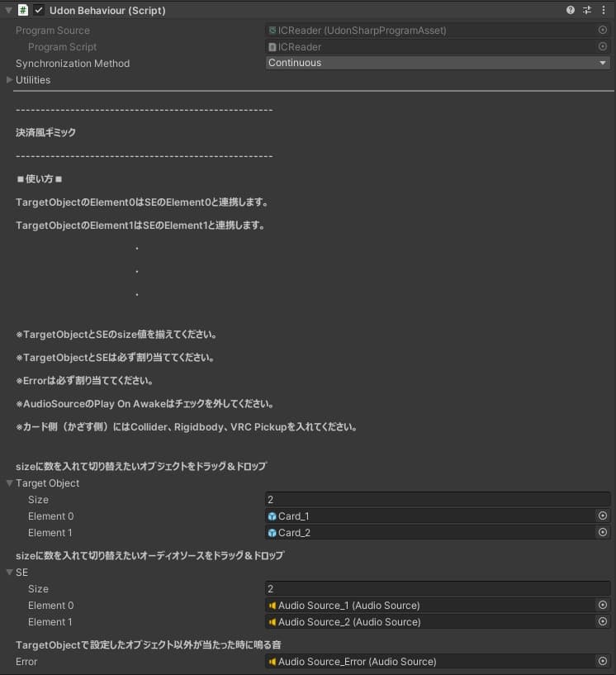Click the object picker for Card_2

[x=603, y=532]
